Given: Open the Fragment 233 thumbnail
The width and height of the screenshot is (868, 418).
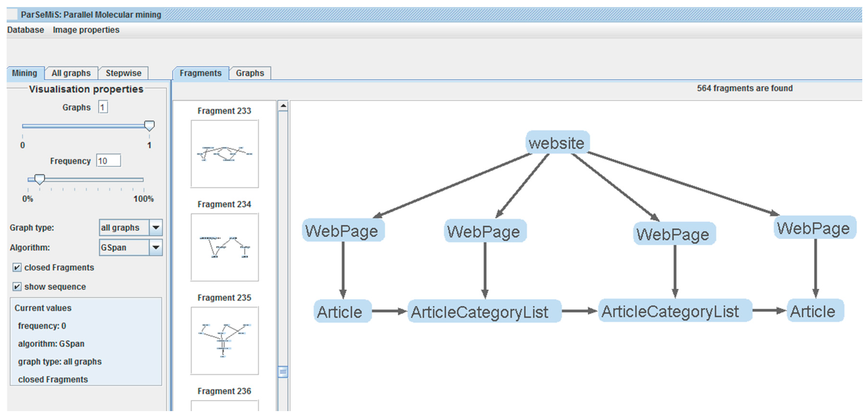Looking at the screenshot, I should (224, 154).
